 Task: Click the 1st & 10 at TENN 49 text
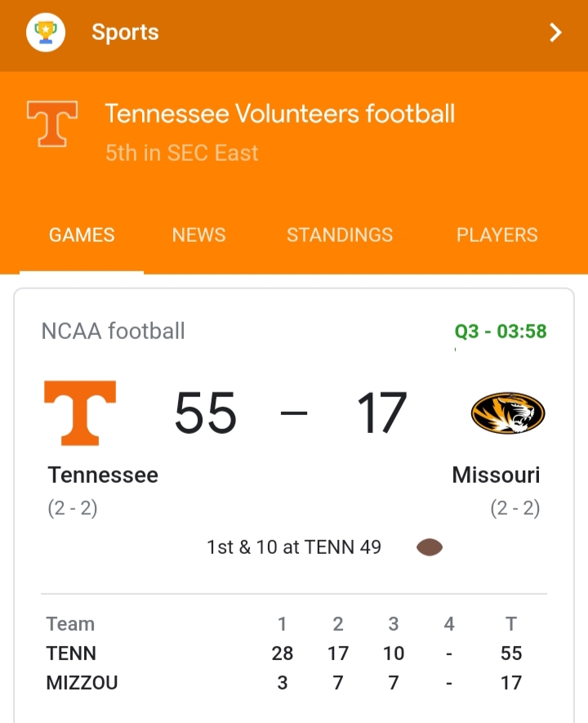coord(294,547)
